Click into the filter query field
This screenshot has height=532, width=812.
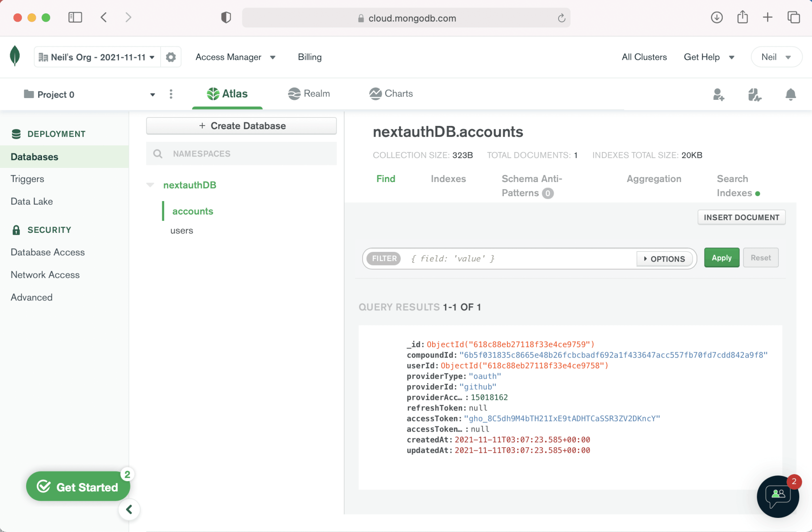[x=517, y=259]
